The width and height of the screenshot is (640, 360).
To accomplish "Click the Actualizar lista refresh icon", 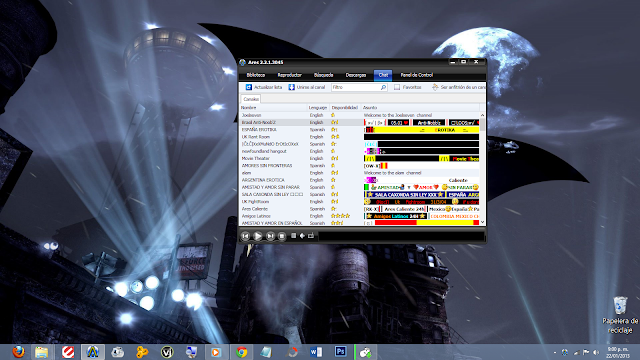I will pyautogui.click(x=249, y=87).
